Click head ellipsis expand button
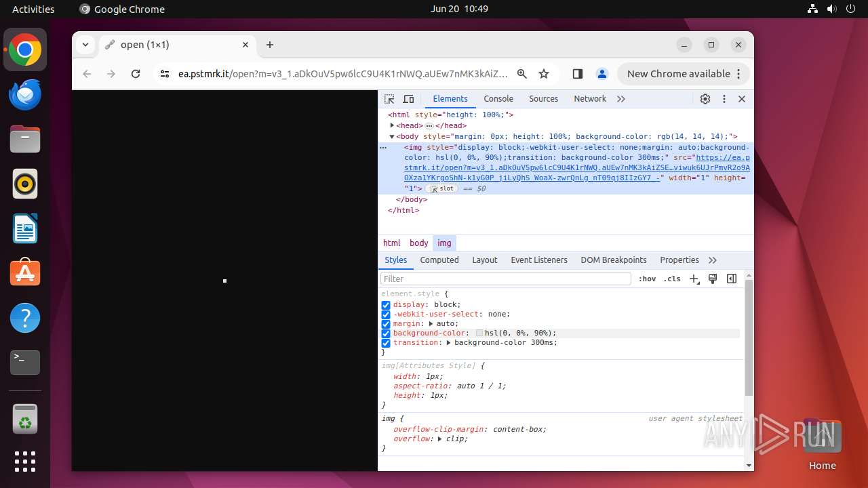The image size is (868, 488). click(x=429, y=126)
